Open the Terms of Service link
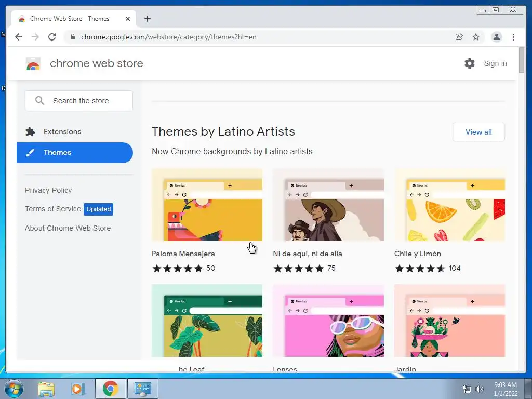The image size is (532, 399). (x=53, y=209)
